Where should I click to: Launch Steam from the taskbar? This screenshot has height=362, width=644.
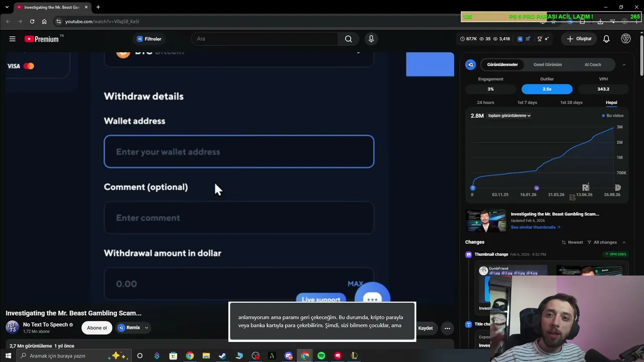coord(222,356)
